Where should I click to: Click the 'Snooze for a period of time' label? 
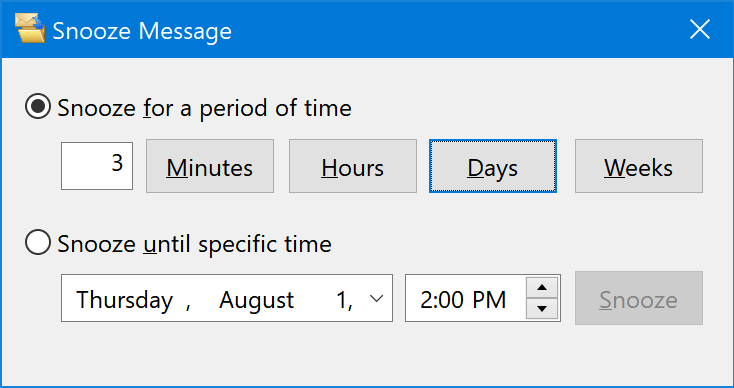point(204,109)
